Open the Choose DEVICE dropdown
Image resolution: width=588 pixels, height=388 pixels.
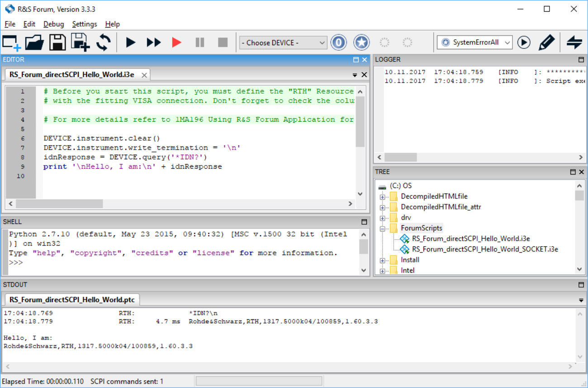(x=283, y=43)
